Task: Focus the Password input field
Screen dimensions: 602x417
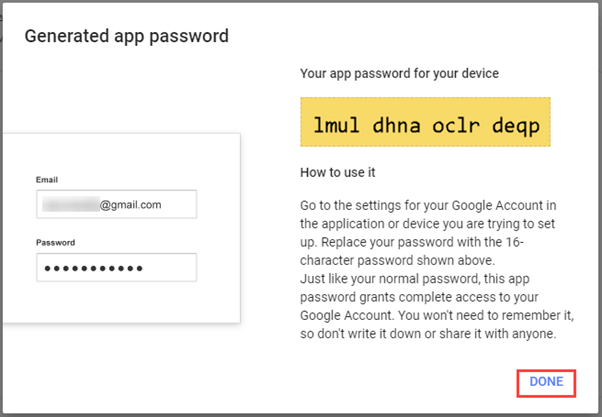Action: click(x=116, y=268)
